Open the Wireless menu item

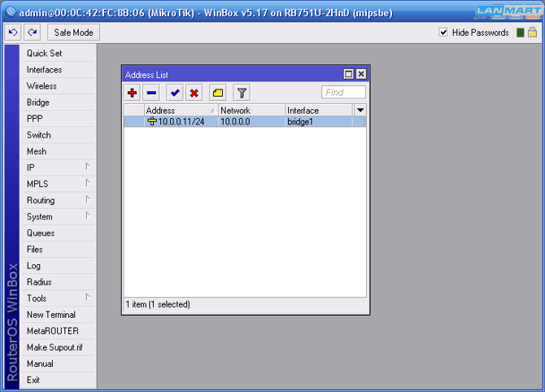pyautogui.click(x=58, y=86)
